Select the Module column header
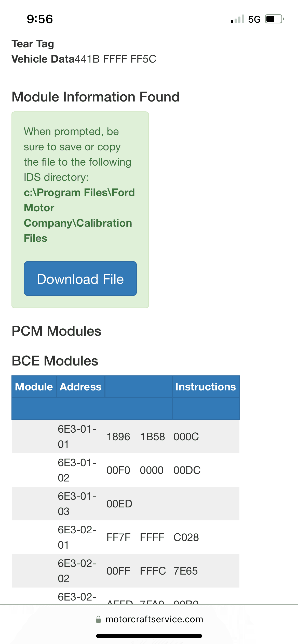This screenshot has height=644, width=298. pyautogui.click(x=34, y=387)
